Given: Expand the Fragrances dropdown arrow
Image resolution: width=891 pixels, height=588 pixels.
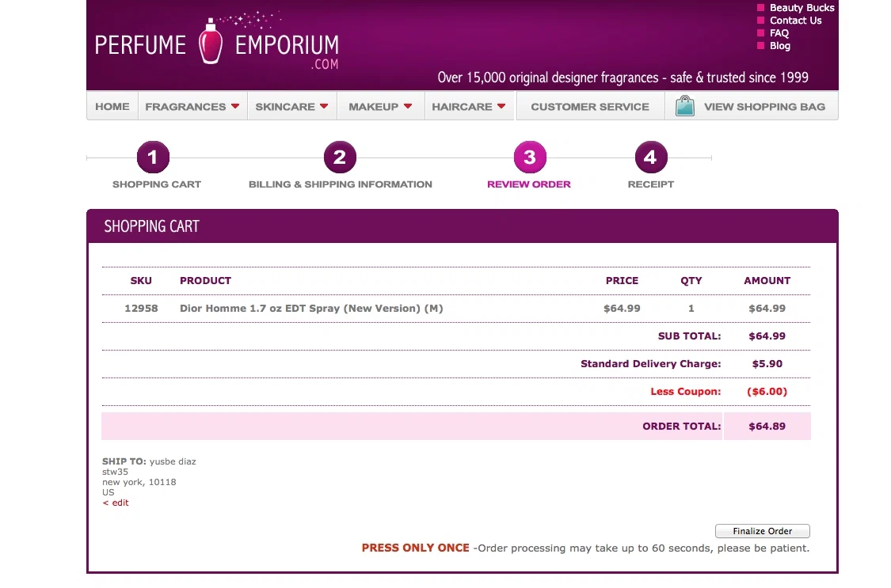Looking at the screenshot, I should tap(234, 106).
